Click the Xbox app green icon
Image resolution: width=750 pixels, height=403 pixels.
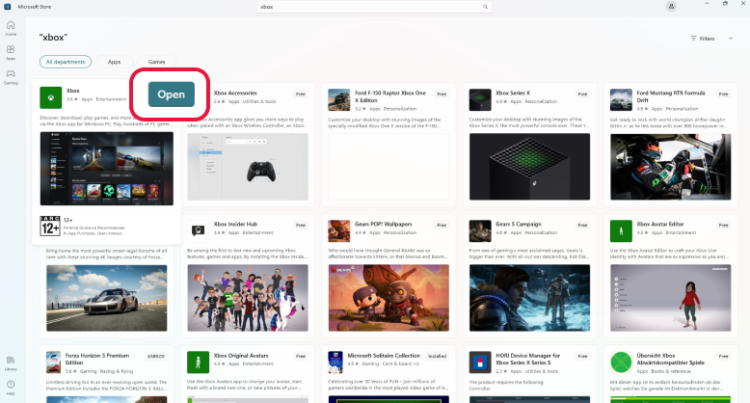pyautogui.click(x=51, y=98)
